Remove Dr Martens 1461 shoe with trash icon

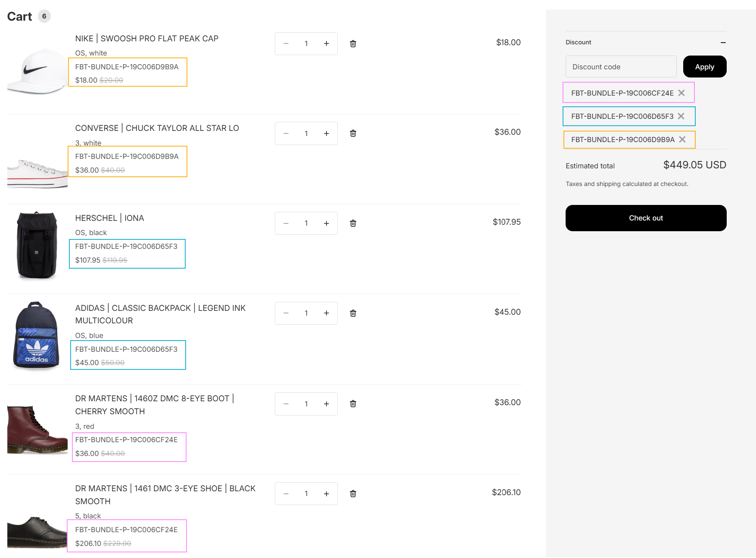click(x=353, y=493)
